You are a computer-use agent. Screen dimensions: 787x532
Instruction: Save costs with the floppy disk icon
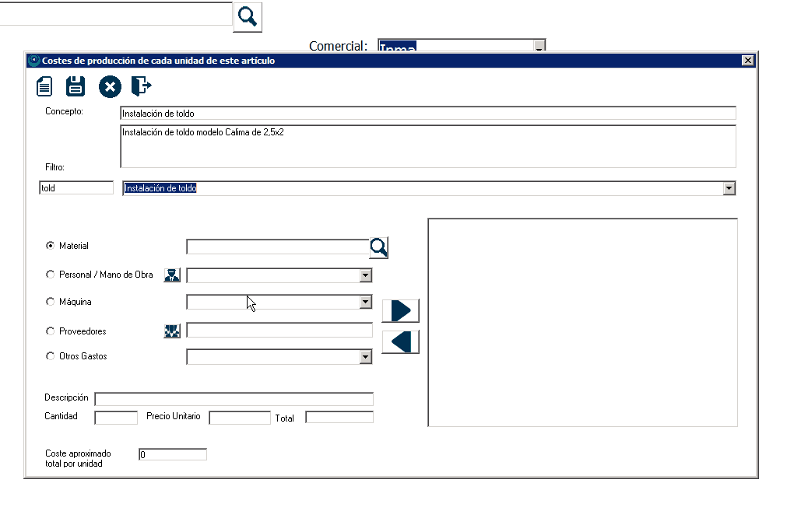click(x=76, y=86)
